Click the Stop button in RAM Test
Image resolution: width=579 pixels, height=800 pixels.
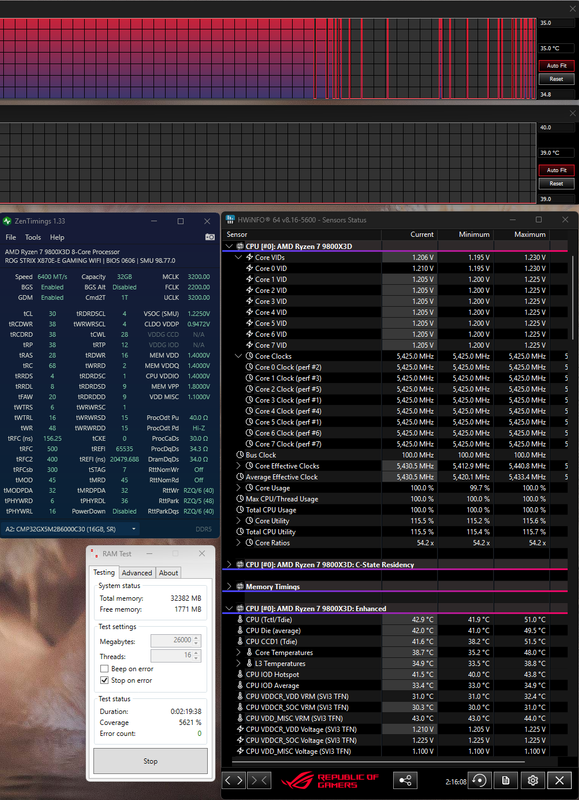150,761
